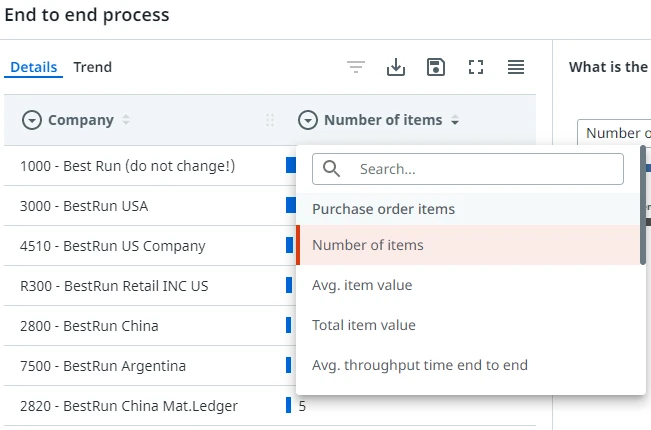Open the hamburger lines menu icon

[x=516, y=67]
